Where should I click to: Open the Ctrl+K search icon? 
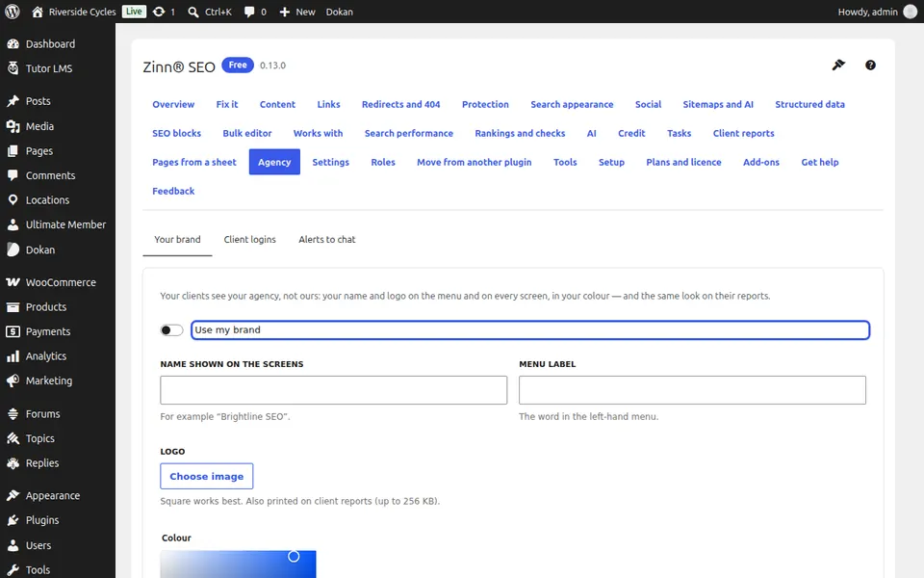point(192,12)
